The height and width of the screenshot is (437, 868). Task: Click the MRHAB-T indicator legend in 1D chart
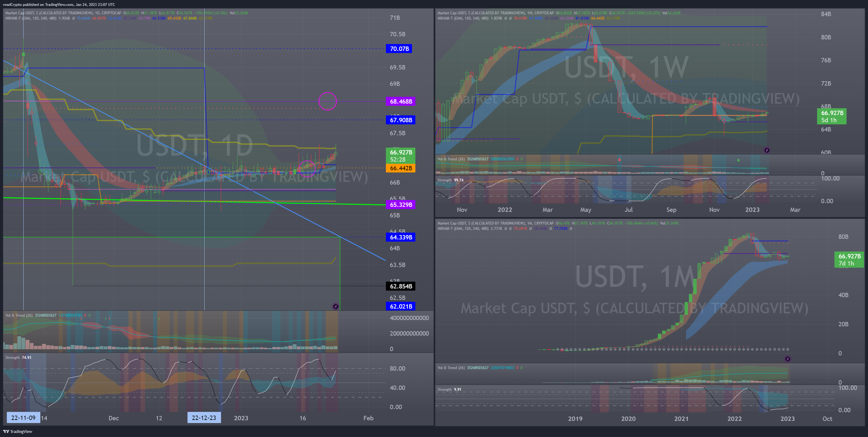(x=31, y=18)
